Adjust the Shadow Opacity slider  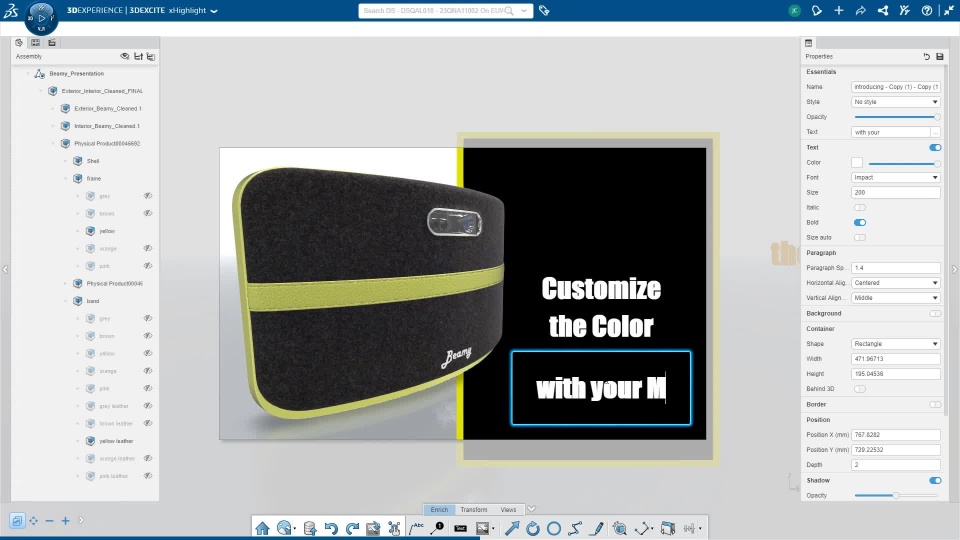point(896,495)
